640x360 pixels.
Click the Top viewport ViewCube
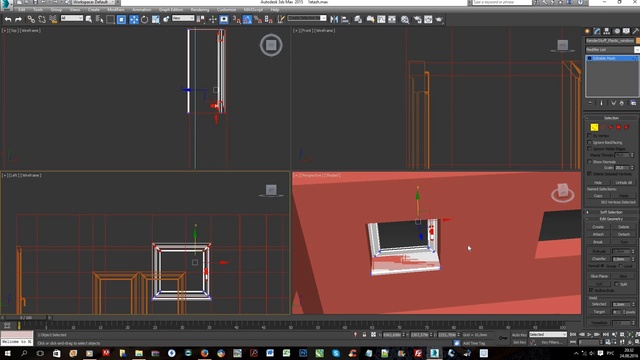click(271, 45)
